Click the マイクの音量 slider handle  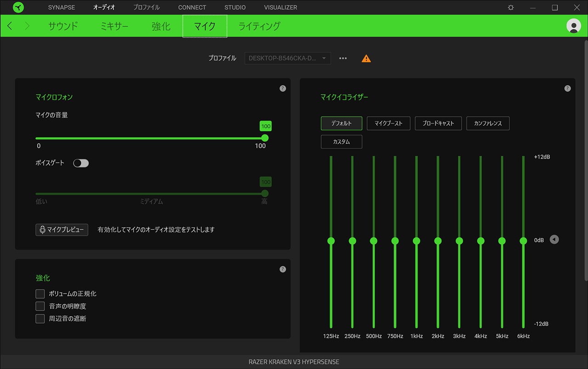click(265, 138)
